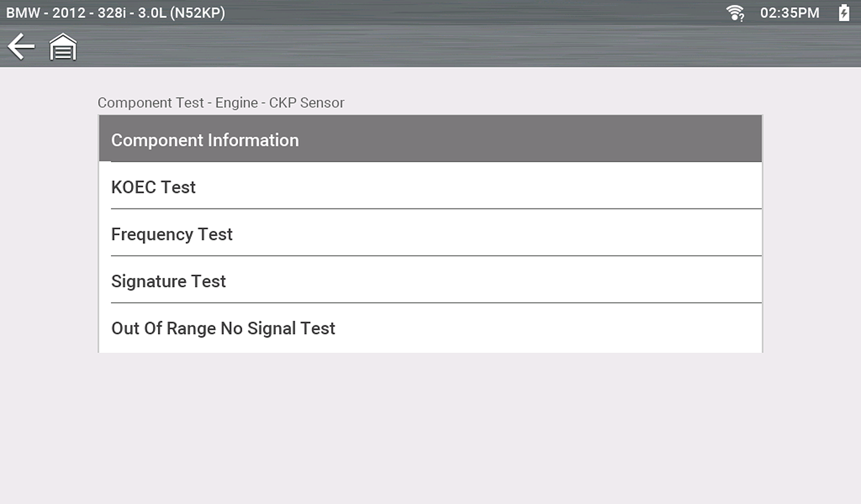861x504 pixels.
Task: Begin the CKP signature waveform test
Action: 430,281
